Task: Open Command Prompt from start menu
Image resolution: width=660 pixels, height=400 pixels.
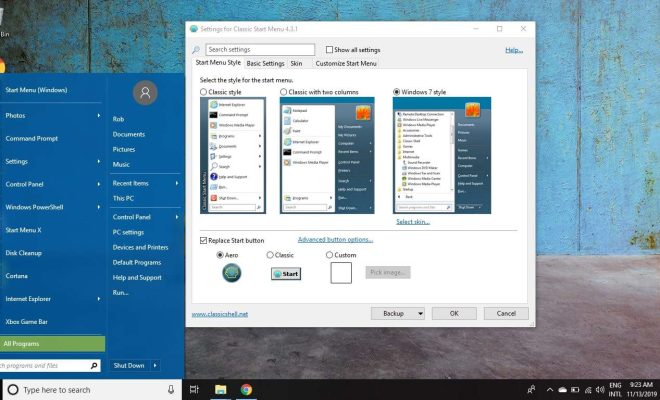Action: (32, 139)
